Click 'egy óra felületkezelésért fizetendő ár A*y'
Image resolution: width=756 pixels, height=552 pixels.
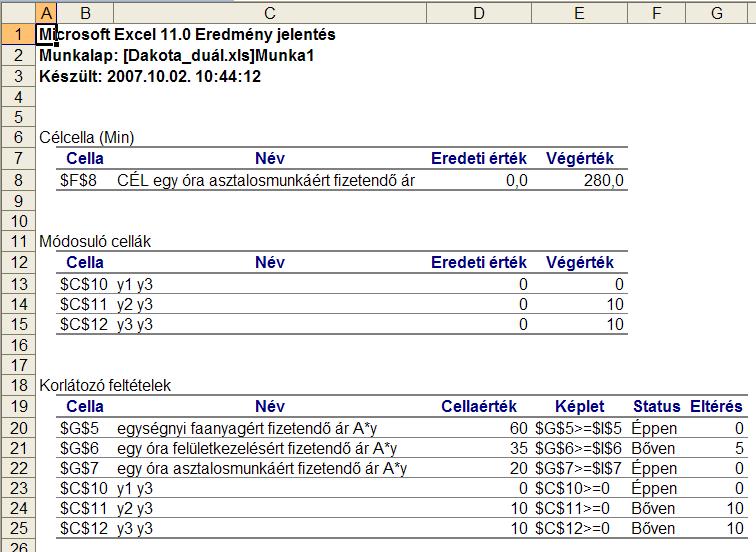pos(257,449)
